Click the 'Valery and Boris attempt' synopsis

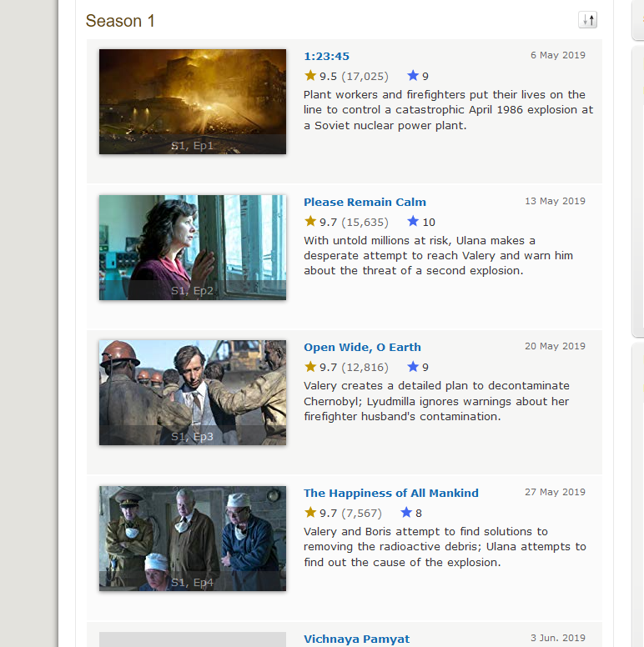[445, 547]
